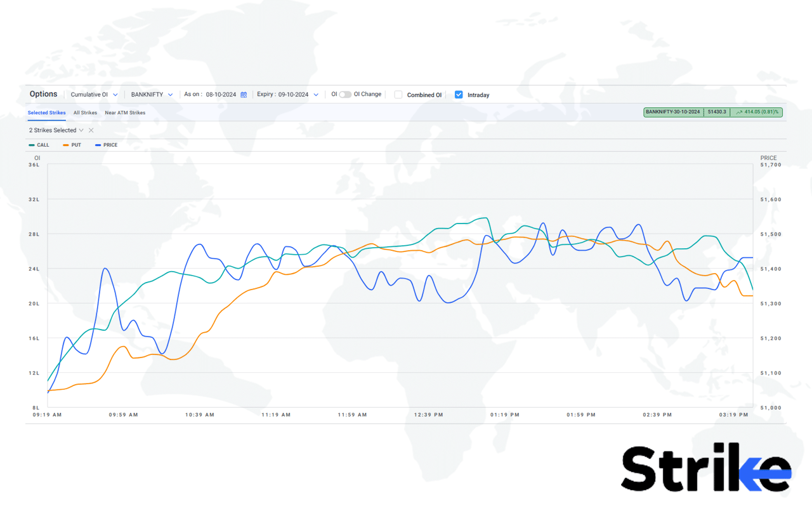Click the green CALL color swatch in legend

pyautogui.click(x=30, y=145)
